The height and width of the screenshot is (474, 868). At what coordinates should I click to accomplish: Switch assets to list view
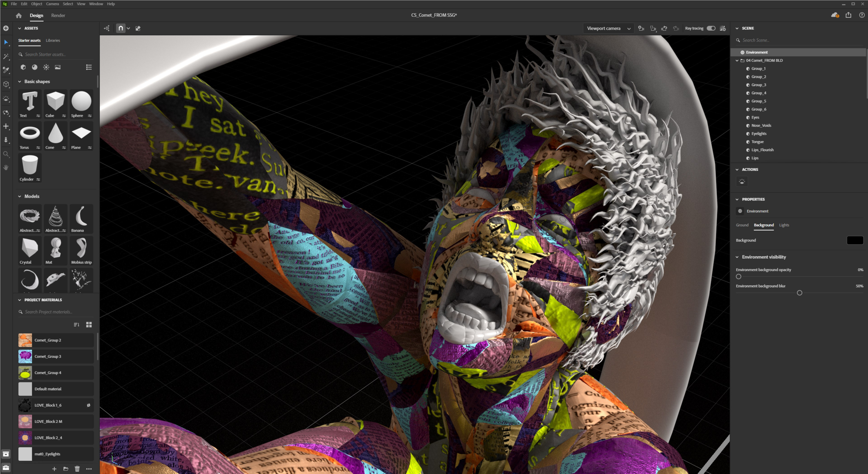click(89, 67)
